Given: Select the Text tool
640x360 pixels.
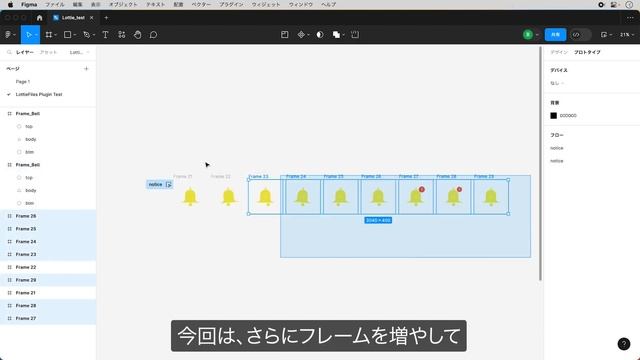Looking at the screenshot, I should pos(105,35).
